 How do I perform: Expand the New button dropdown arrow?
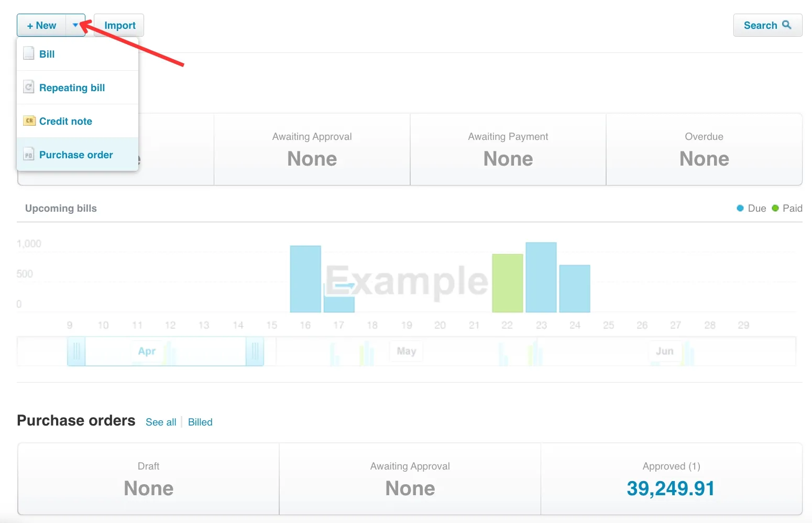(75, 25)
